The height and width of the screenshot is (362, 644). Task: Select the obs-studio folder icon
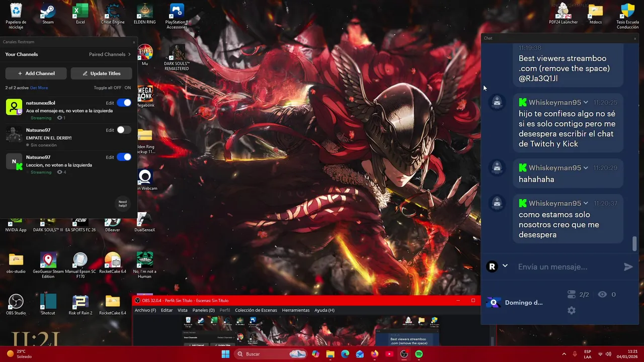[x=16, y=263]
